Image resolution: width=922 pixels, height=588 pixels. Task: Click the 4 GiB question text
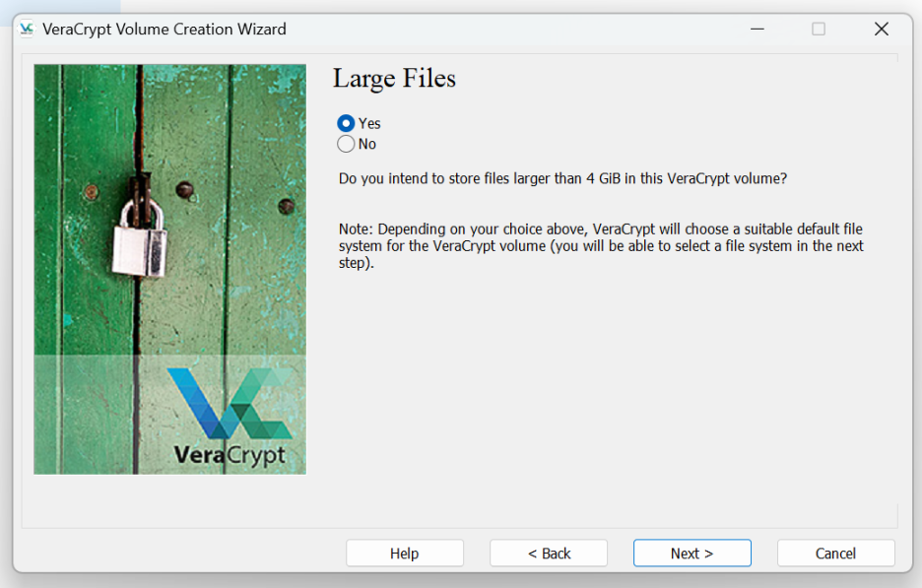pyautogui.click(x=562, y=178)
